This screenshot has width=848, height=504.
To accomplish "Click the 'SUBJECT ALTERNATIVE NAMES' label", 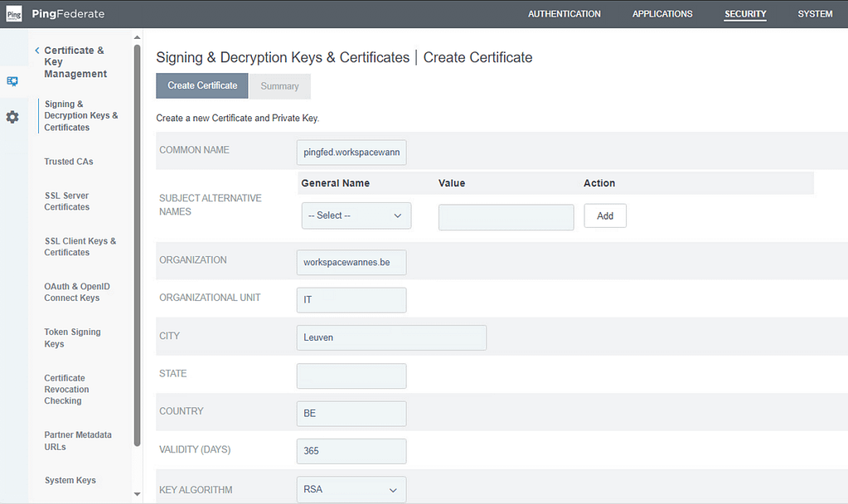I will (211, 205).
